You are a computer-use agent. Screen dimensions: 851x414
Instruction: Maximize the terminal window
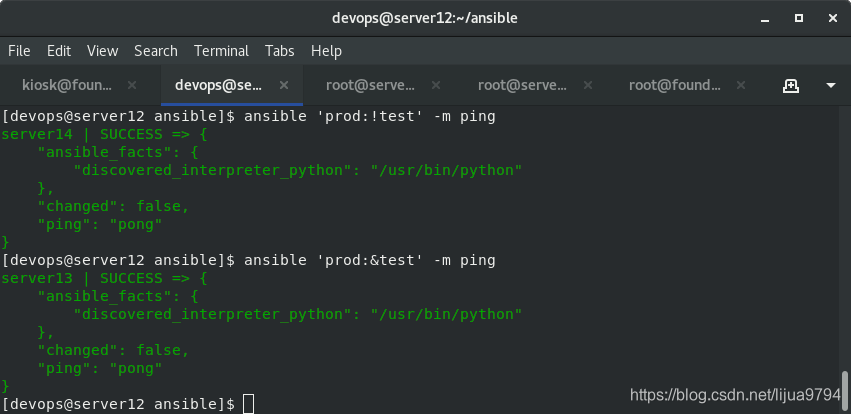pyautogui.click(x=799, y=18)
